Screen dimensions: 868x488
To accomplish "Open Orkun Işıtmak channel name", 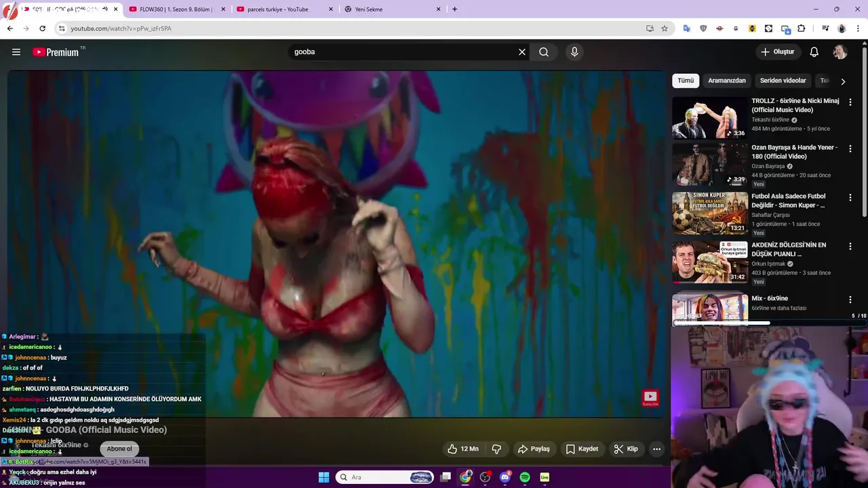I will [x=768, y=264].
